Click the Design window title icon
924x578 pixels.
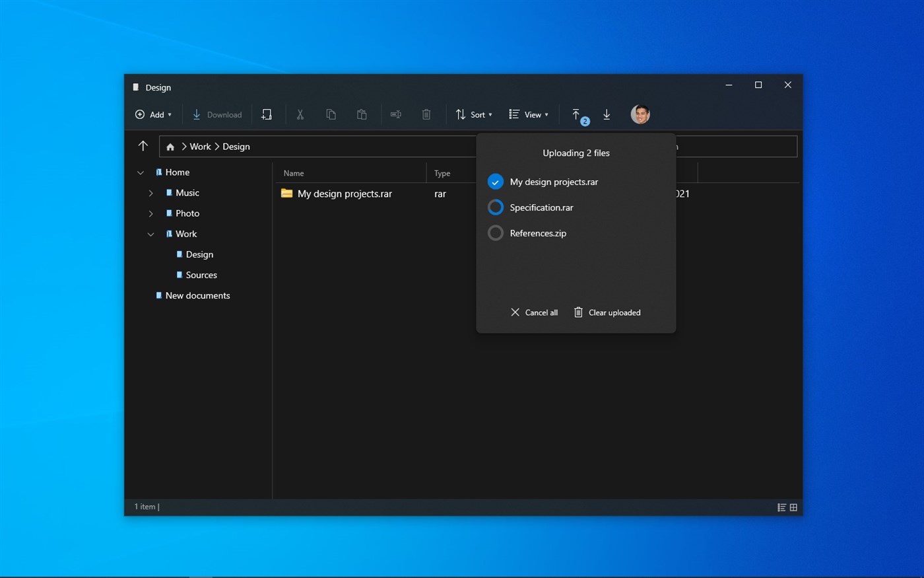pos(136,87)
